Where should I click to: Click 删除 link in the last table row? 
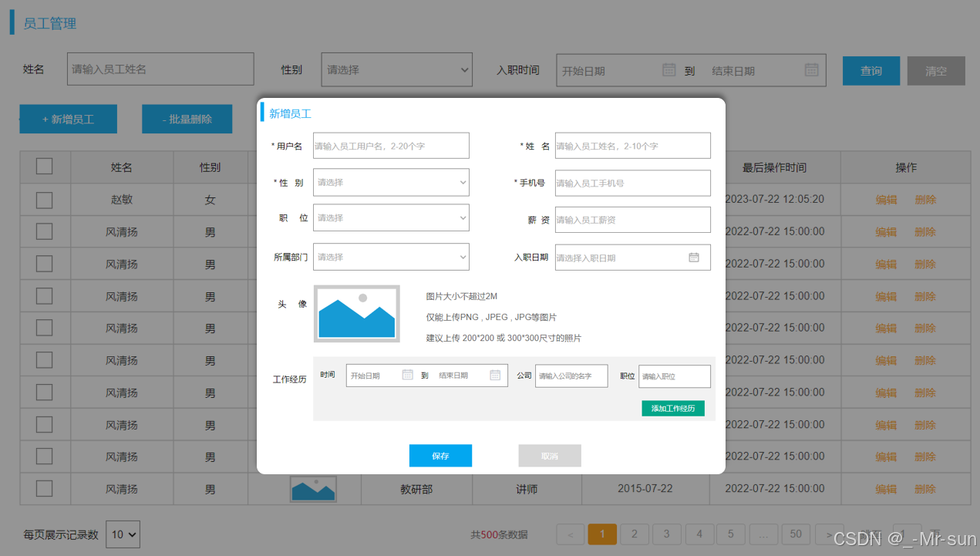coord(925,489)
